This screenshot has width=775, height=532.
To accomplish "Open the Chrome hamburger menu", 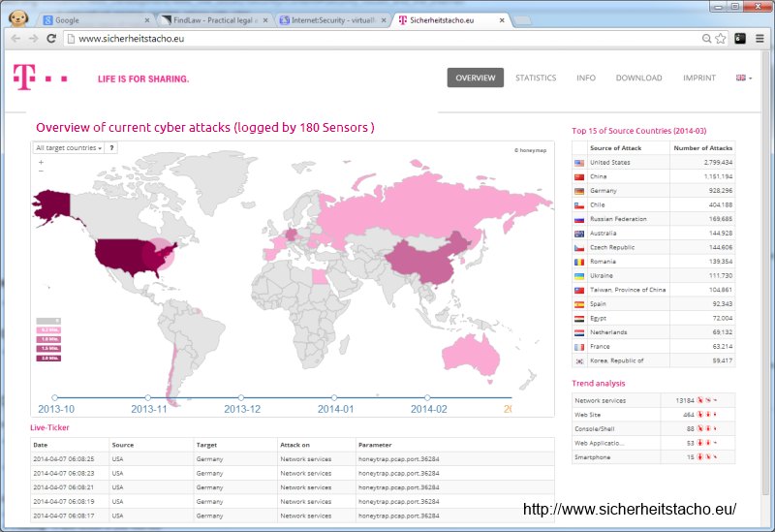I will 759,39.
